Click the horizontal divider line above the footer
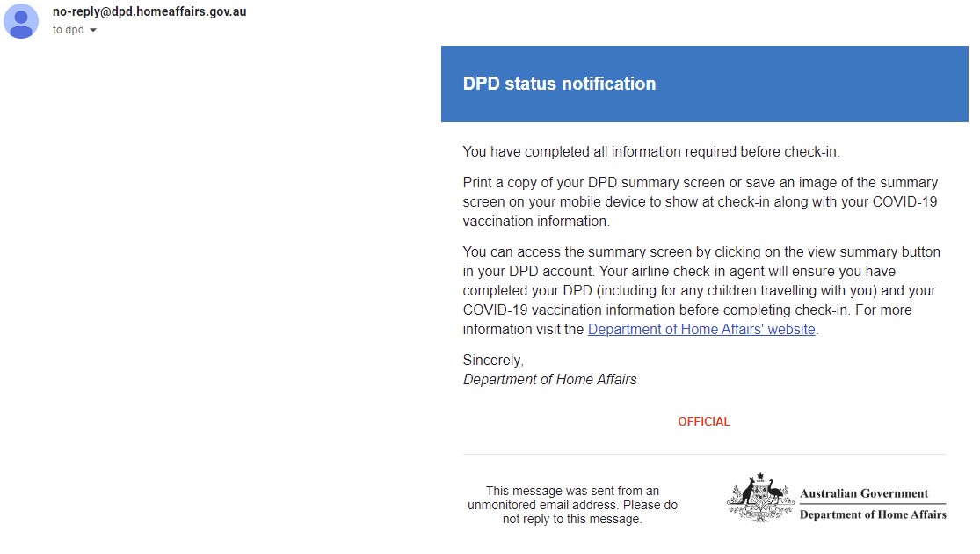This screenshot has width=980, height=554. [704, 455]
